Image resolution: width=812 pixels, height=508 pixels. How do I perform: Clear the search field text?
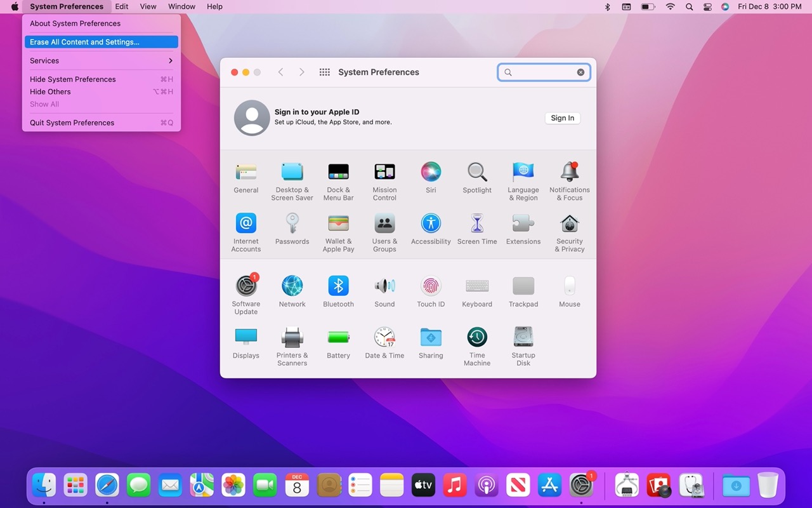[x=580, y=72]
